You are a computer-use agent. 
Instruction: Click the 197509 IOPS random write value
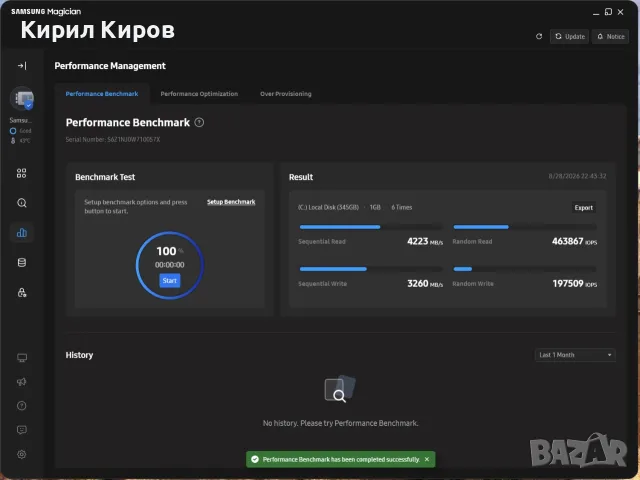(575, 284)
